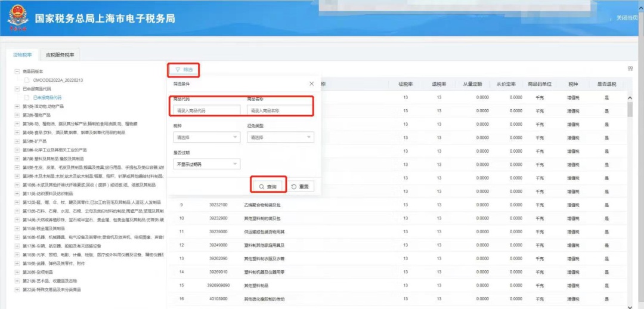This screenshot has height=309, width=644.
Task: Click the 重置 reset button
Action: [301, 187]
